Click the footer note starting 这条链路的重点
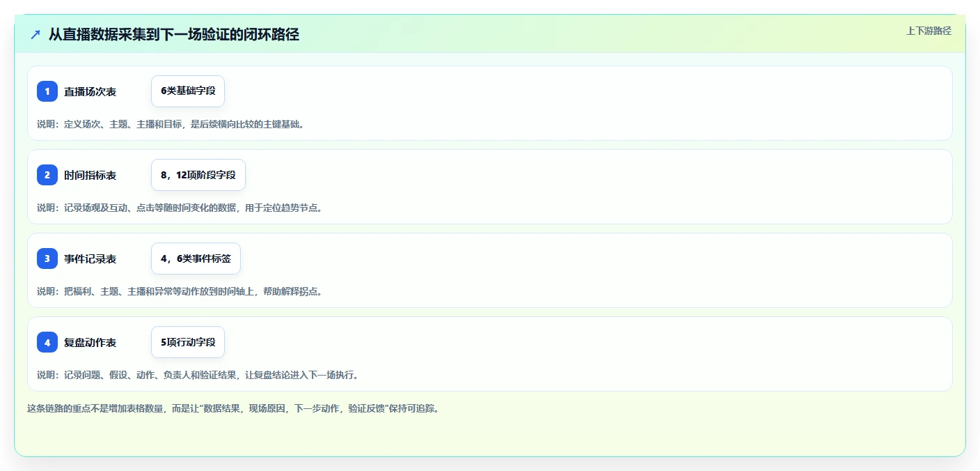The height and width of the screenshot is (471, 980). tap(233, 408)
